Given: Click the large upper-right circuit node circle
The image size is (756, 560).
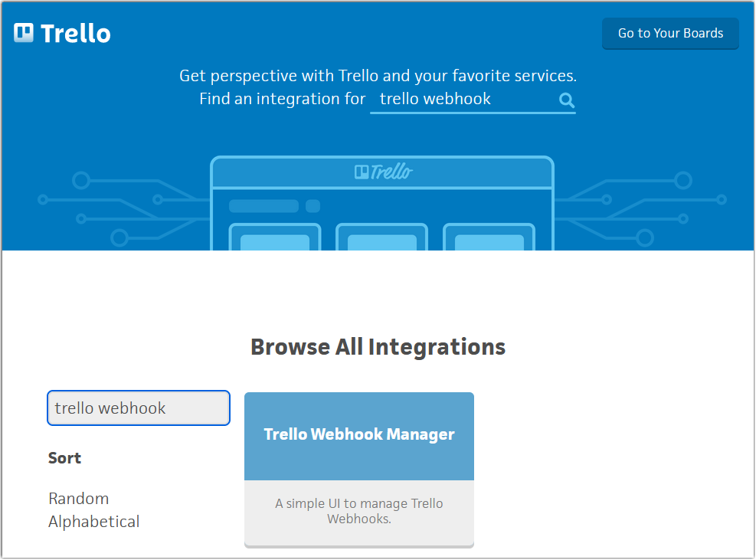Looking at the screenshot, I should [x=683, y=180].
